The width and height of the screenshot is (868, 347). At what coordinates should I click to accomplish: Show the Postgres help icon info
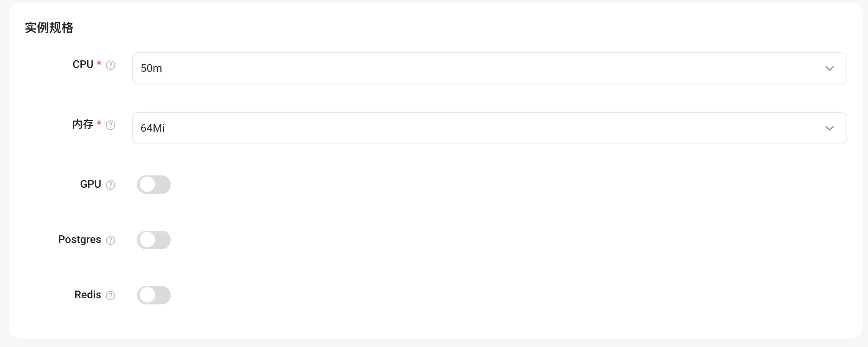111,240
